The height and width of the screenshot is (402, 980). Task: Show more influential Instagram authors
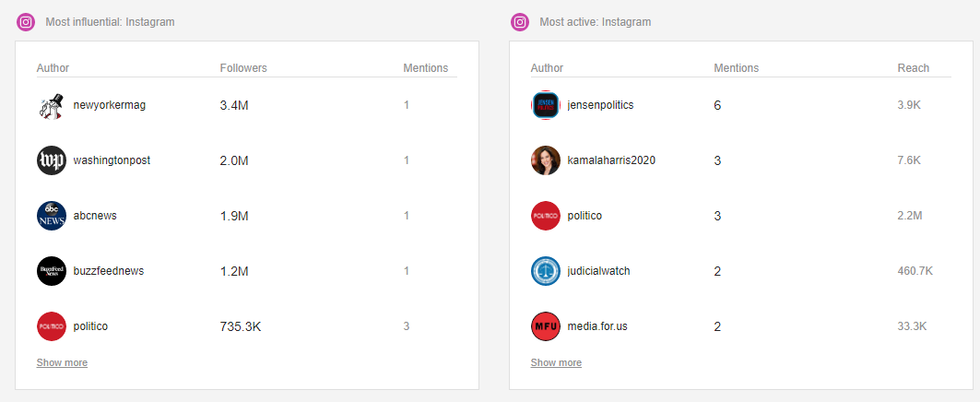tap(62, 362)
